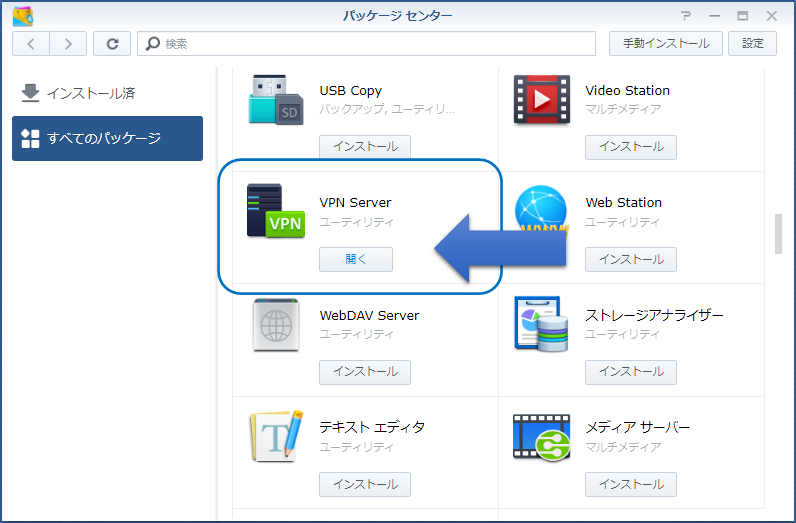Image resolution: width=796 pixels, height=523 pixels.
Task: Minimize the Package Center window
Action: (x=714, y=16)
